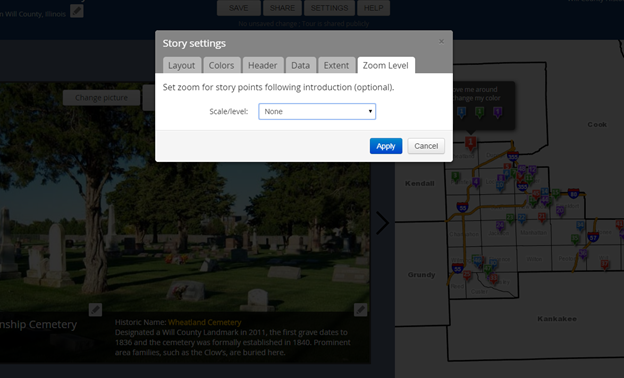This screenshot has height=378, width=624.
Task: Select green map marker number 35
Action: coord(575,239)
